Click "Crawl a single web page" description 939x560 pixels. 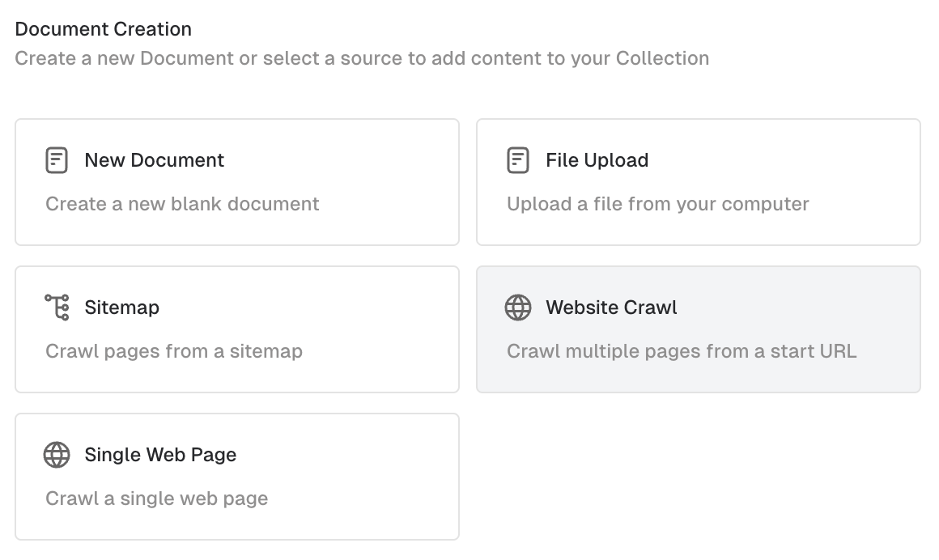157,499
